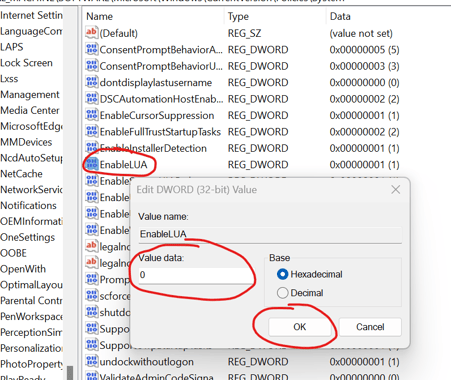The image size is (451, 380).
Task: Click the 0x00000003 (3) data cell
Action: pyautogui.click(x=364, y=66)
